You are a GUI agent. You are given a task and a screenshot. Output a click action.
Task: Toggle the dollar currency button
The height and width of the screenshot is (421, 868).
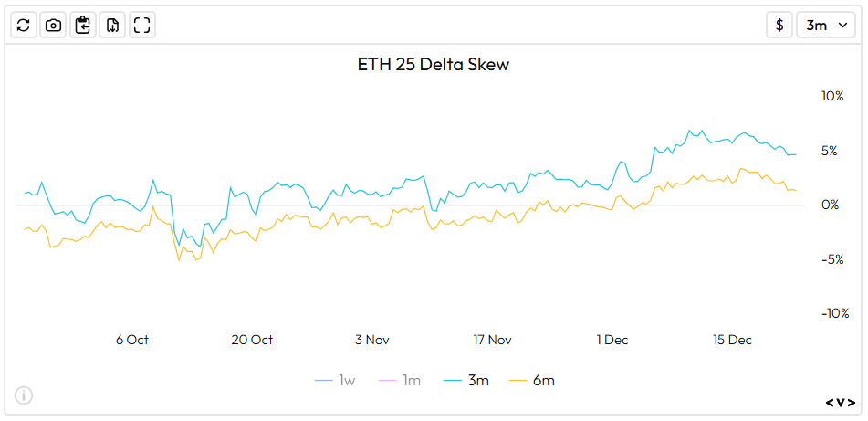point(779,26)
